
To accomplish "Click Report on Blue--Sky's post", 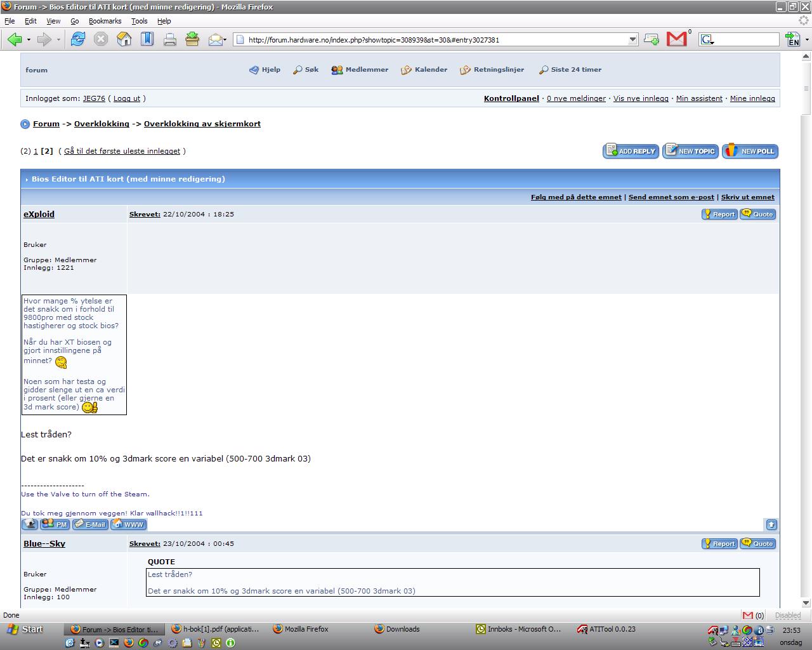I will pos(719,543).
